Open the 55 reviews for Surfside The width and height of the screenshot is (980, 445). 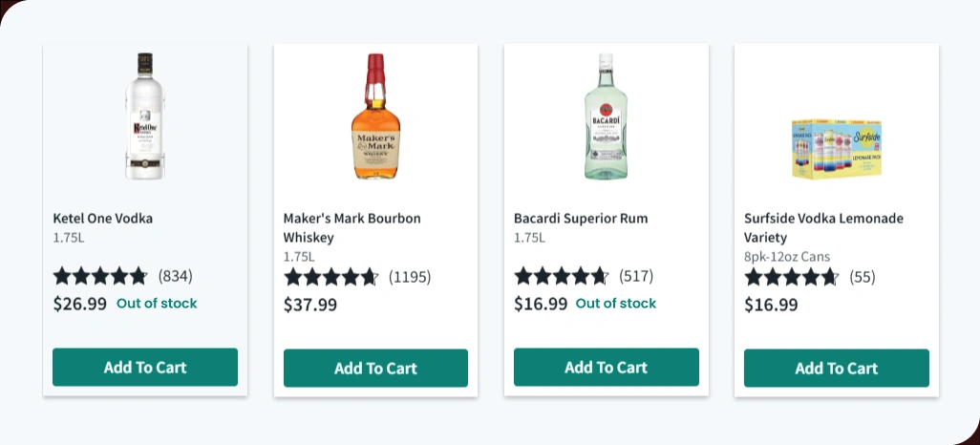863,277
